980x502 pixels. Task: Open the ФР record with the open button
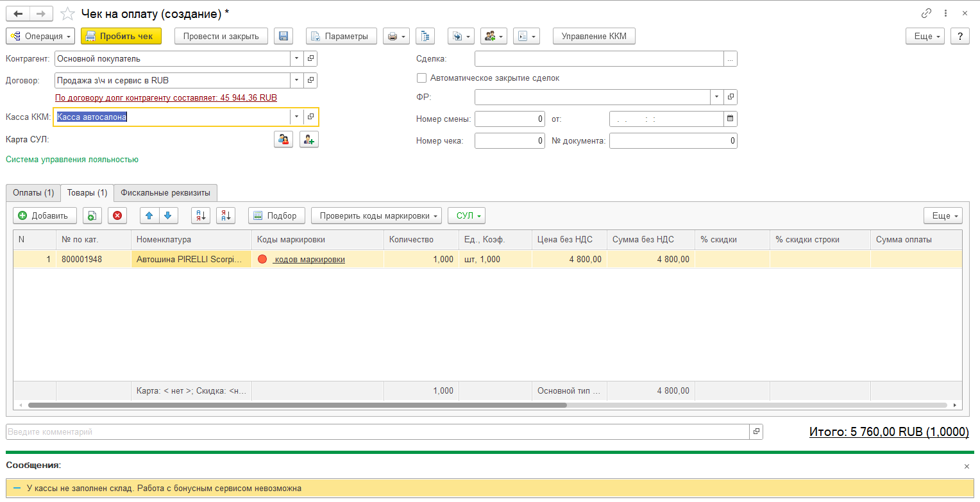pyautogui.click(x=731, y=97)
